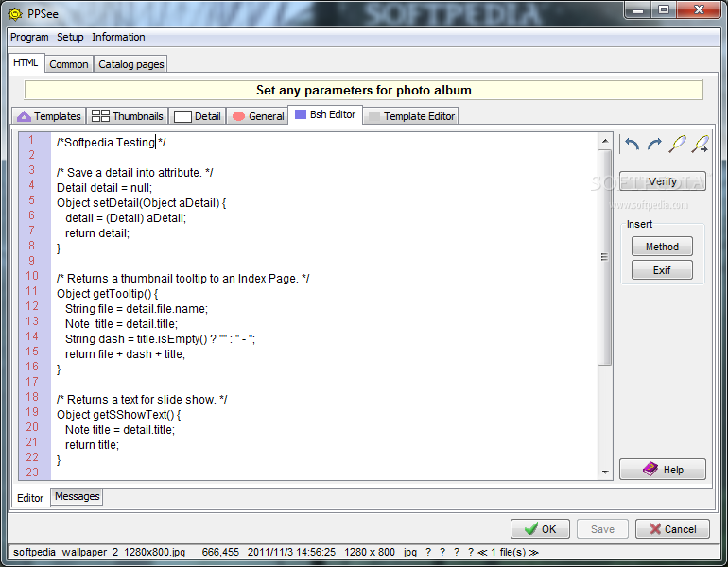Maximize the PPSee window
The image size is (728, 567).
pyautogui.click(x=664, y=9)
